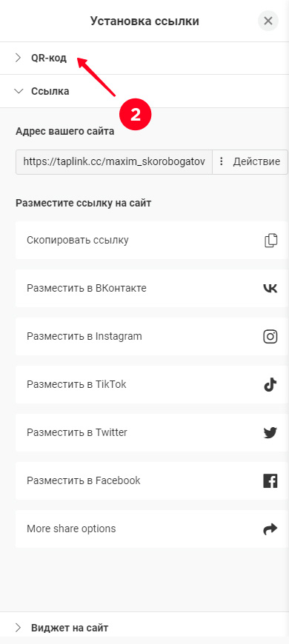This screenshot has width=289, height=644.
Task: Open More share options
Action: coord(151,529)
